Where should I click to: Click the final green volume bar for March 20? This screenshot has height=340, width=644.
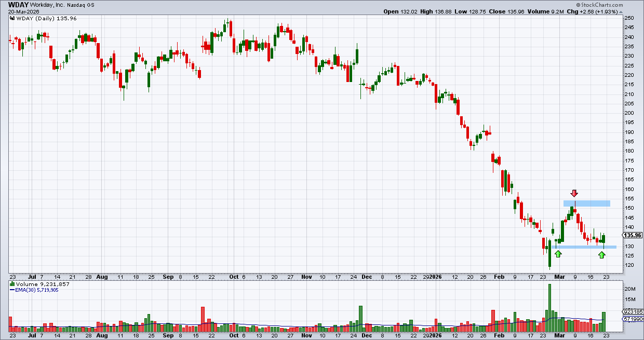point(604,322)
